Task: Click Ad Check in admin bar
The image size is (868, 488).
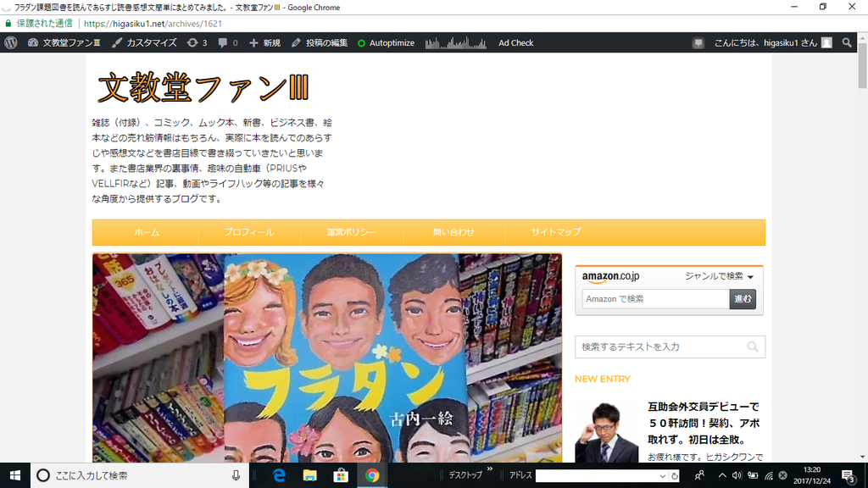Action: point(516,42)
